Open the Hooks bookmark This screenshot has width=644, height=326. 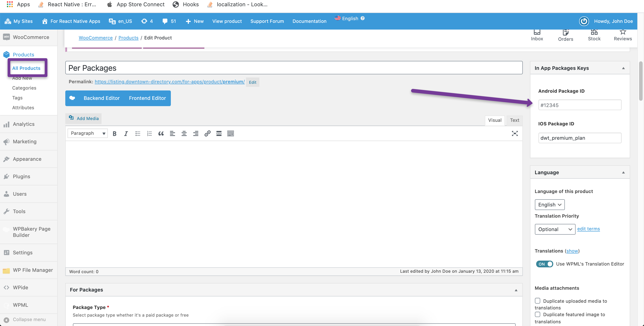186,4
